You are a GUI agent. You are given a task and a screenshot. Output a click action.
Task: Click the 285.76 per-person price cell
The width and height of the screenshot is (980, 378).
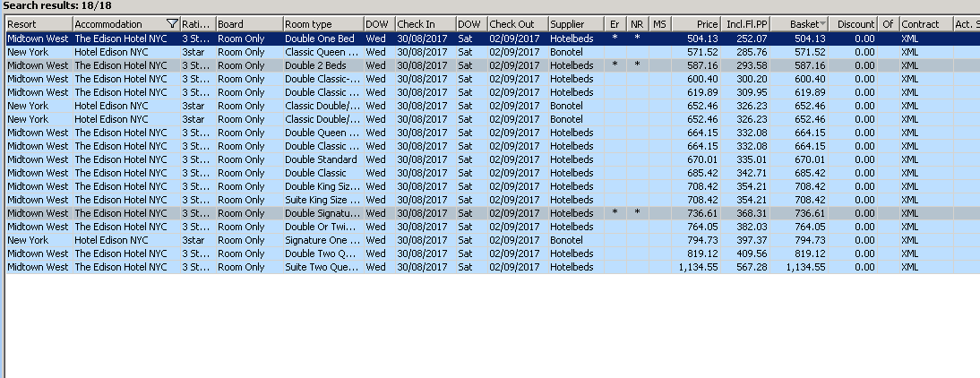[745, 52]
